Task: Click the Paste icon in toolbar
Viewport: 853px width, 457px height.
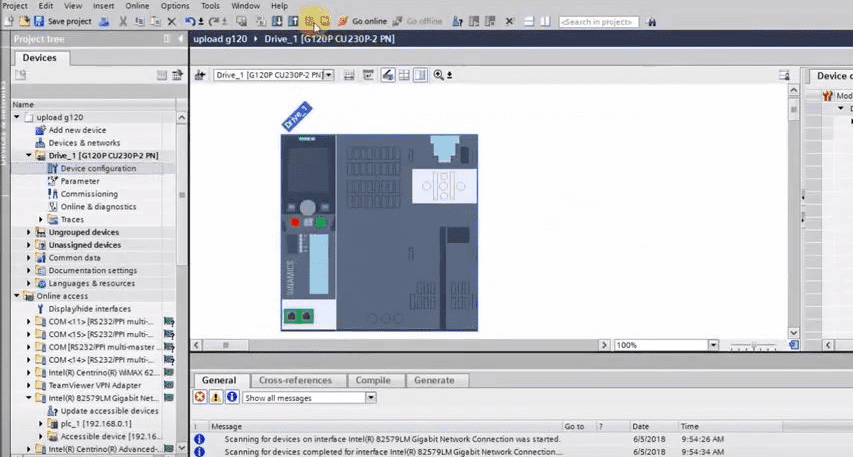Action: click(156, 22)
